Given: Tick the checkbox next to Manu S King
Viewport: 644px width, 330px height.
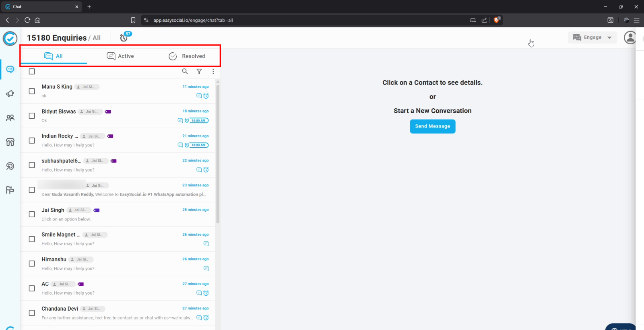Looking at the screenshot, I should coord(32,91).
